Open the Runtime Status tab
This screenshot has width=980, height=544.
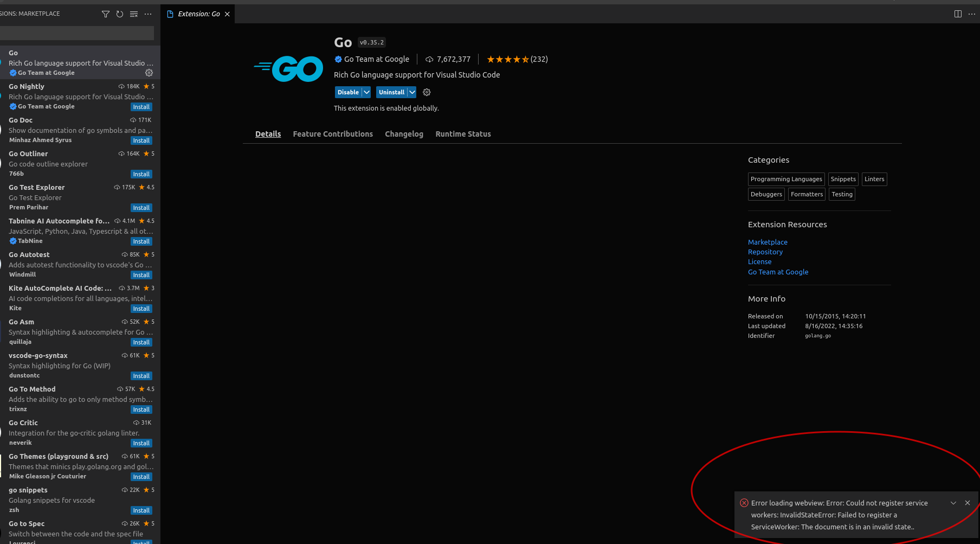(x=463, y=134)
